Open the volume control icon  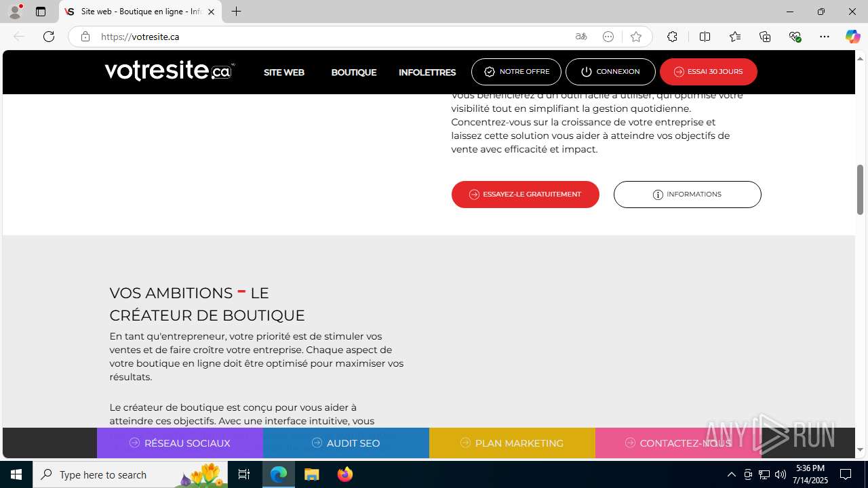pos(781,474)
